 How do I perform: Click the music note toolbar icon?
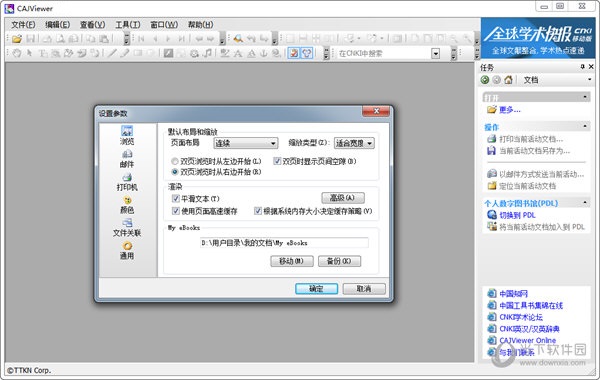(207, 53)
